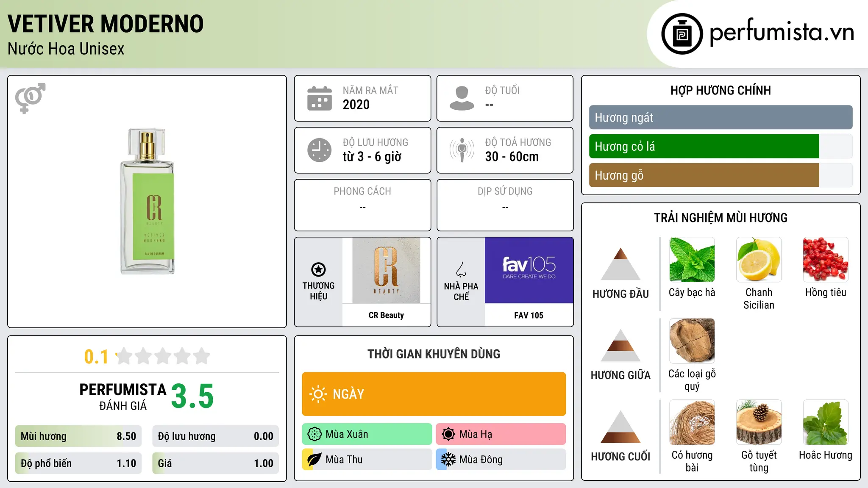Click the clock icon for Độ Lưu Hương
This screenshot has width=868, height=488.
(x=320, y=150)
